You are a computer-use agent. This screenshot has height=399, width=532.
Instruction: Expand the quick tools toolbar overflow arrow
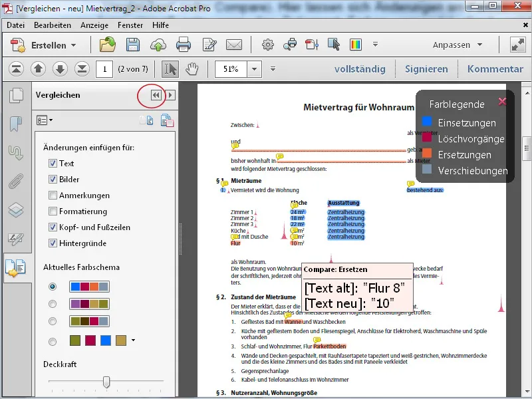[375, 45]
